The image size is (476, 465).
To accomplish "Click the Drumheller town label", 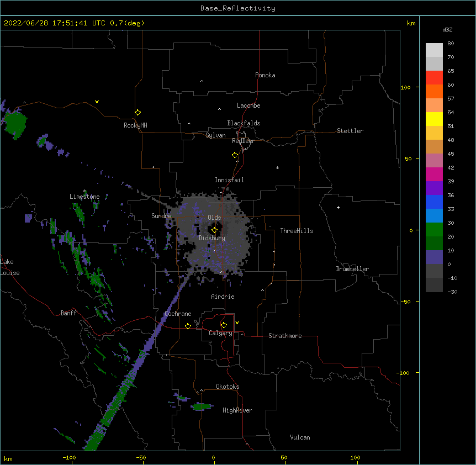I will point(352,269).
